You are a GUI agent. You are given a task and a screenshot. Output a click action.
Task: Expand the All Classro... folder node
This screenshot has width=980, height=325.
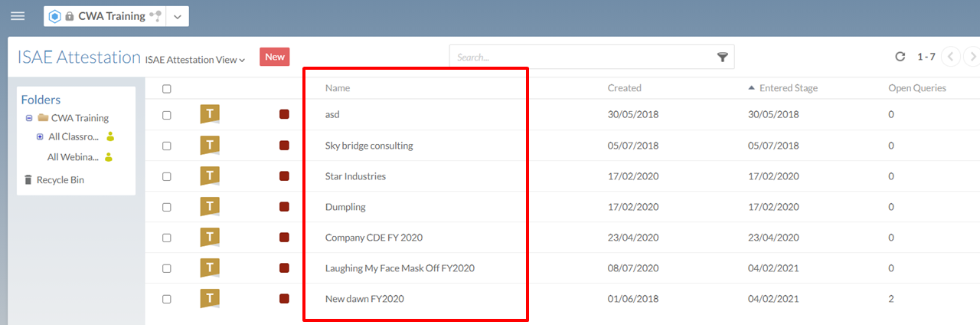(40, 136)
